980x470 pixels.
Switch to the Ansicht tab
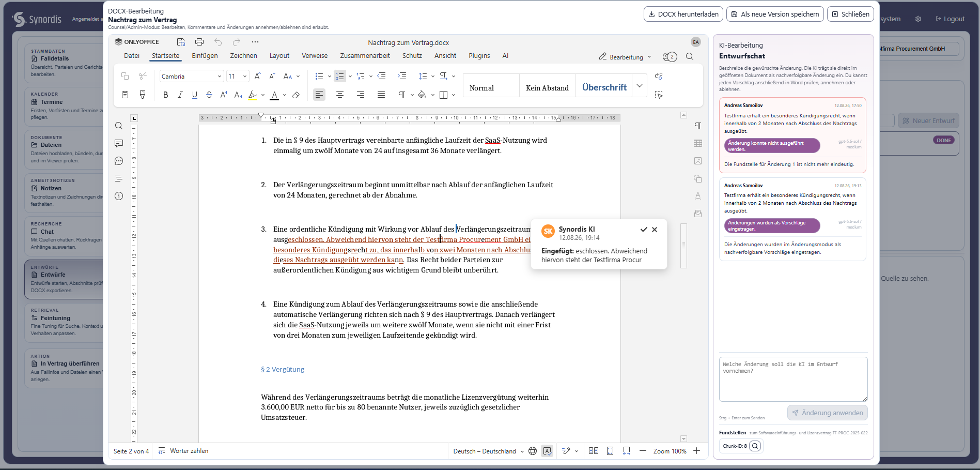tap(445, 56)
